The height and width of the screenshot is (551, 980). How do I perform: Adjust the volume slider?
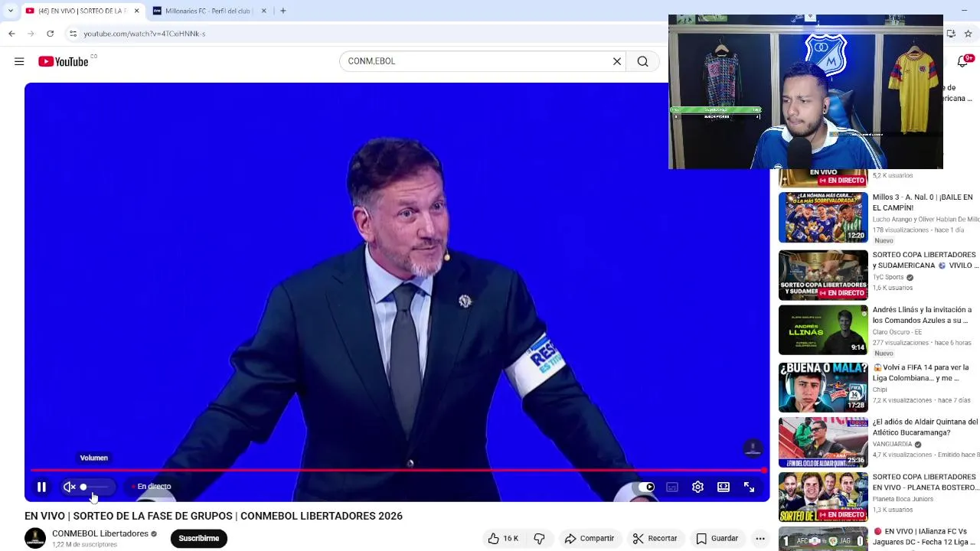point(94,487)
